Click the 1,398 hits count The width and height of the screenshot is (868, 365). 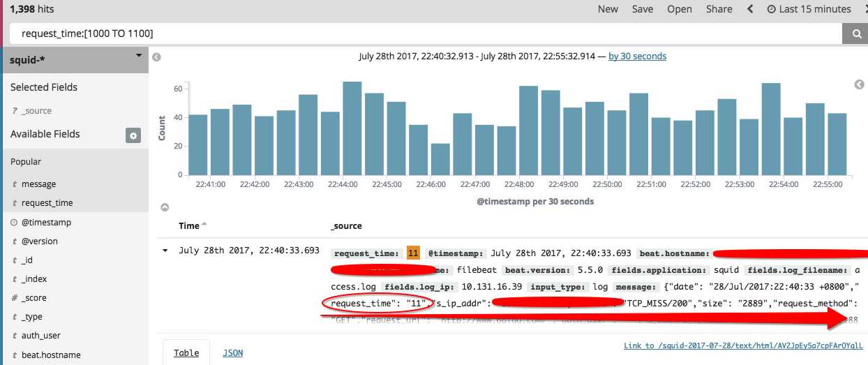coord(32,9)
